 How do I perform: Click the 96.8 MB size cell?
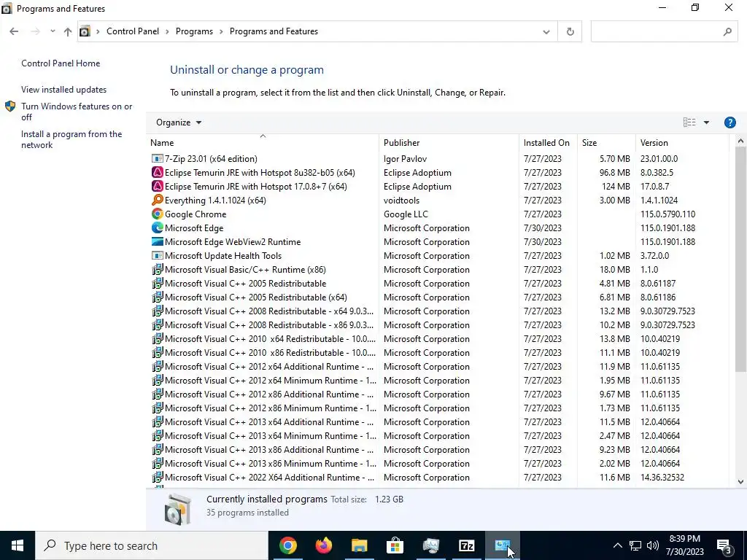click(614, 172)
